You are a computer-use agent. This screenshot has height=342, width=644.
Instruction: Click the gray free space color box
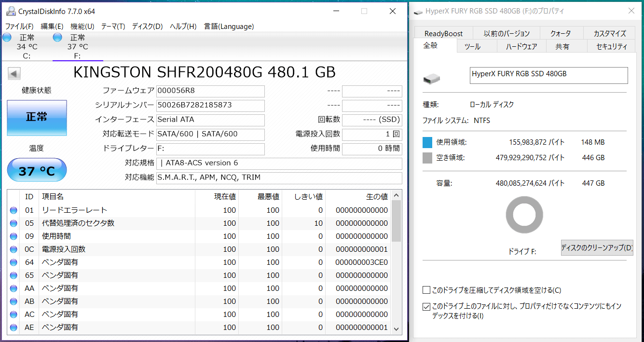(x=427, y=158)
